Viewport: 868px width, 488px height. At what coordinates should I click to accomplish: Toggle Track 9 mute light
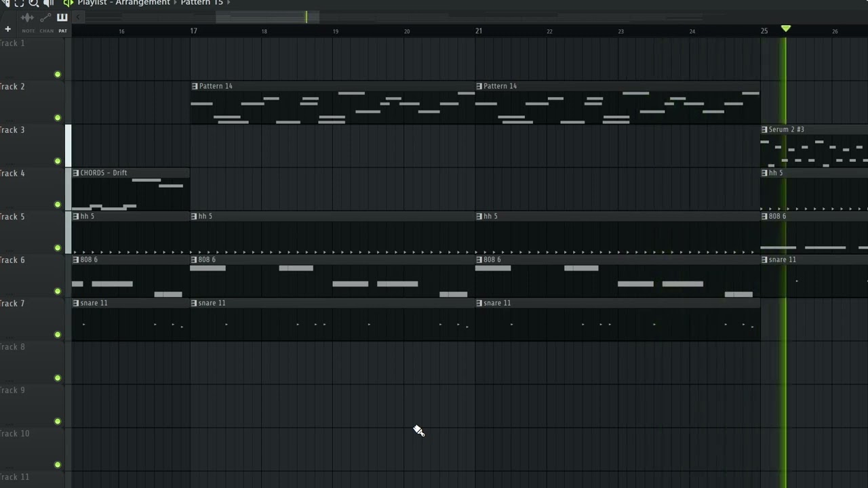pos(58,422)
